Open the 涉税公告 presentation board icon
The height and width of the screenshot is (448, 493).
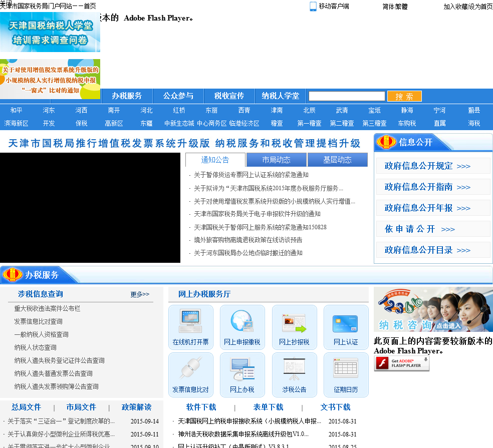click(294, 374)
